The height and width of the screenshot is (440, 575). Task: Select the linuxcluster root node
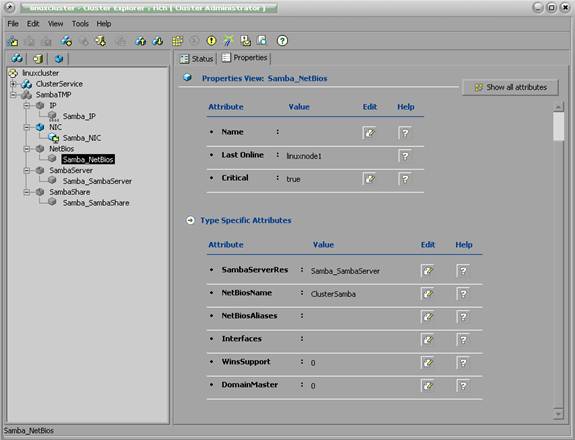tap(40, 73)
